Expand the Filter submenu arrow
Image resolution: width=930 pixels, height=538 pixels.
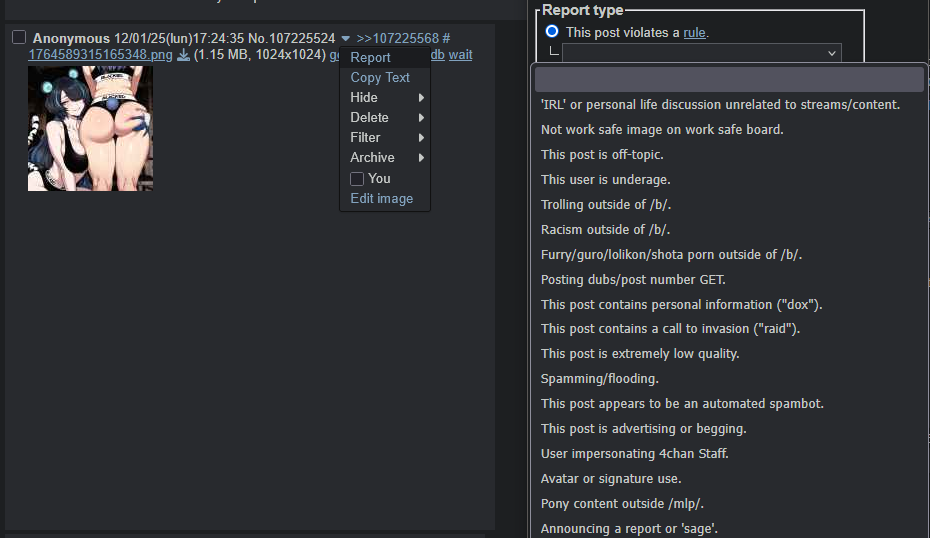tap(421, 138)
